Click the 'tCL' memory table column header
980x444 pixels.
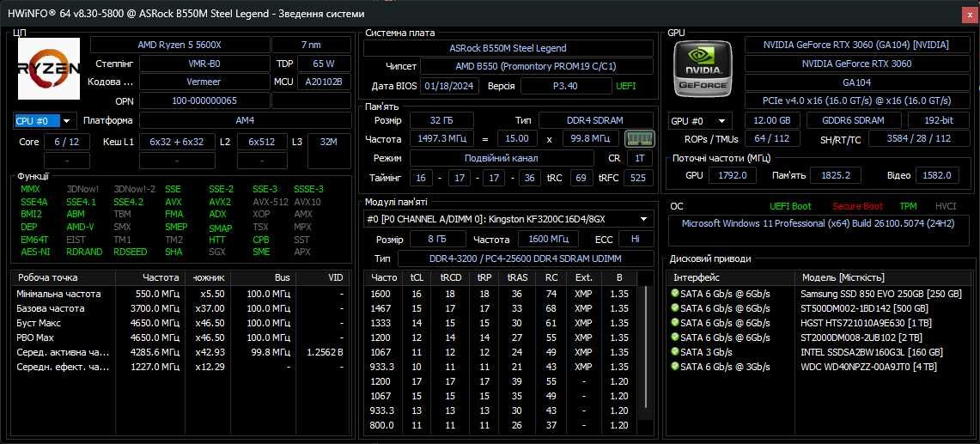coord(417,277)
